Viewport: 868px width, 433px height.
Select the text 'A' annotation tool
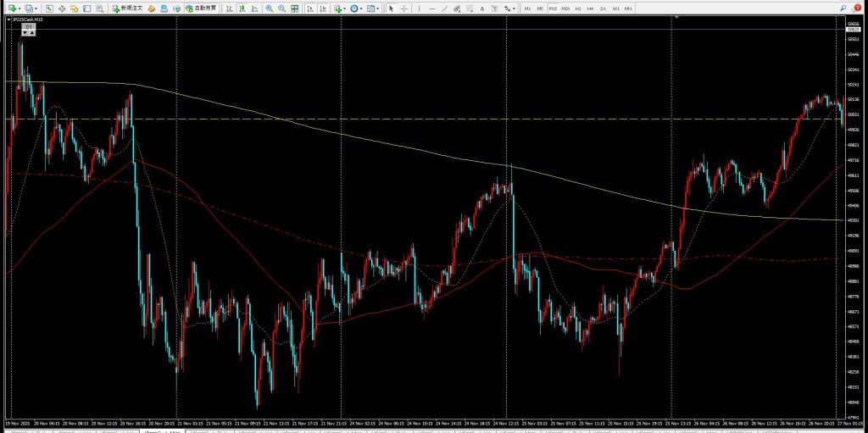coord(482,8)
